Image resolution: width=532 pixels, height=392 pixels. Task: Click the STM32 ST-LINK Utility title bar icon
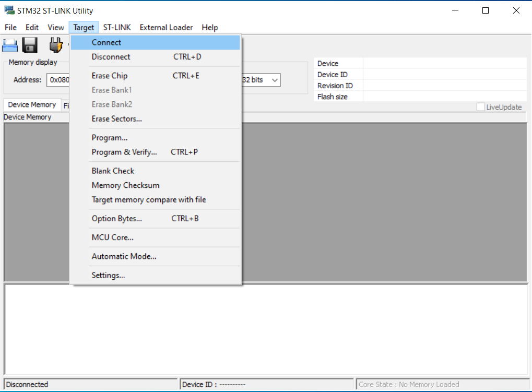coord(9,10)
